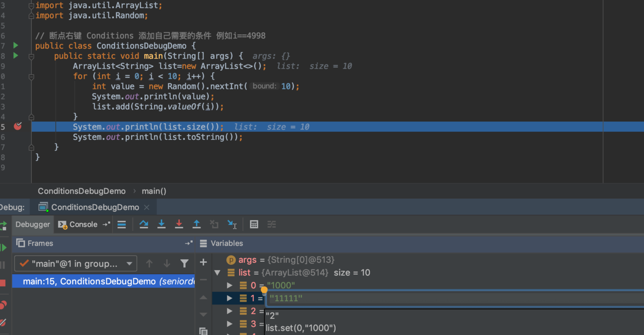The width and height of the screenshot is (644, 335).
Task: Collapse the list ArrayList variable node
Action: tap(217, 273)
